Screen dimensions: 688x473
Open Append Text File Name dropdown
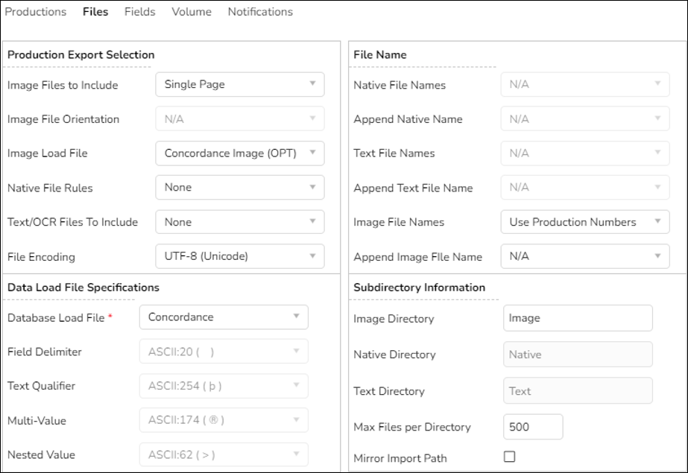pos(585,187)
